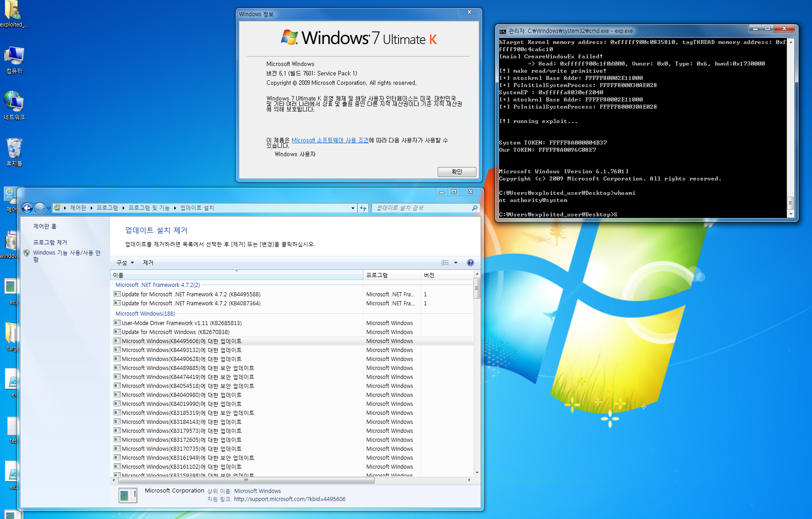Screen dimensions: 812x519
Task: Select the Microsoft Windows(KB4490628) update row
Action: click(x=292, y=359)
